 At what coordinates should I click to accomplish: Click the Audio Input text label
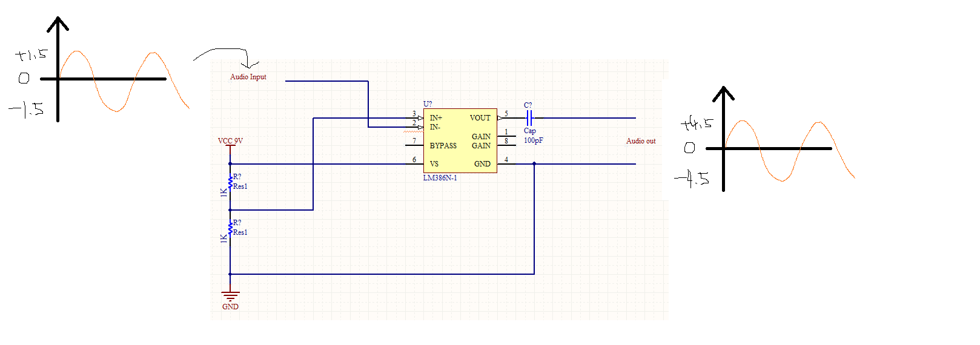[248, 77]
